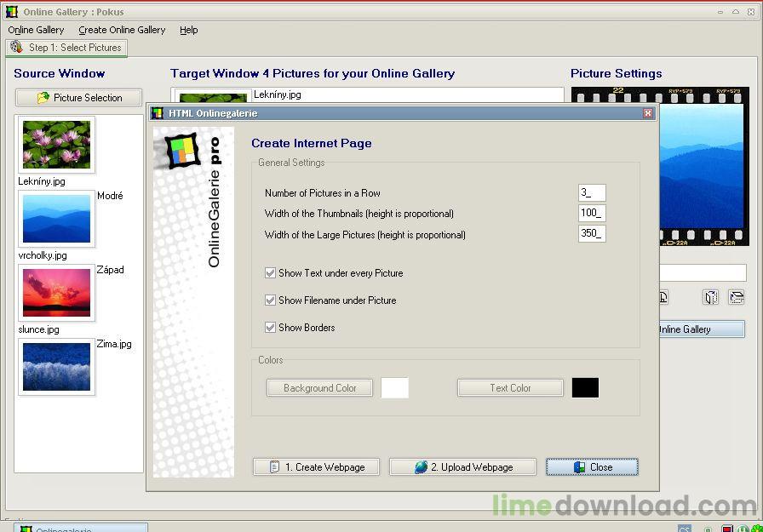763x532 pixels.
Task: Pick the white background color swatch
Action: tap(394, 388)
